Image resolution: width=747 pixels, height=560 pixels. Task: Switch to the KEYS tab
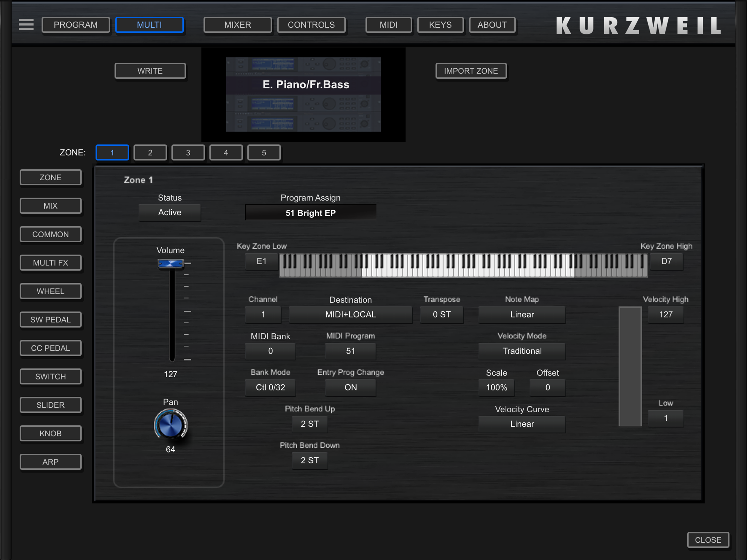point(440,25)
